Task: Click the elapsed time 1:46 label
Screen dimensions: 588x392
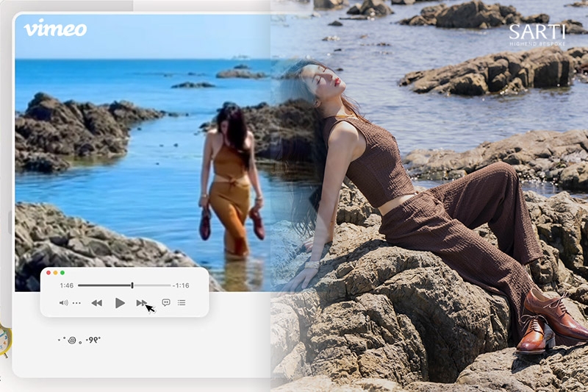Action: pos(67,285)
